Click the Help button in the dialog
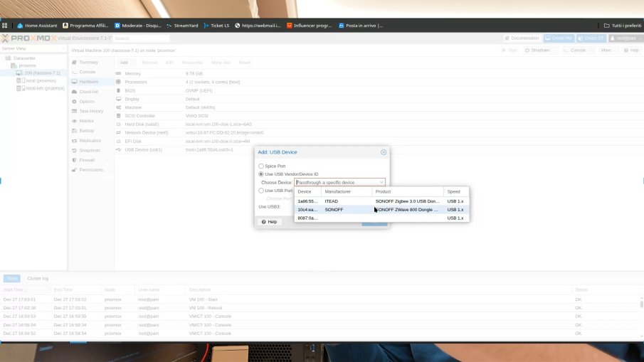The height and width of the screenshot is (362, 644). point(269,222)
